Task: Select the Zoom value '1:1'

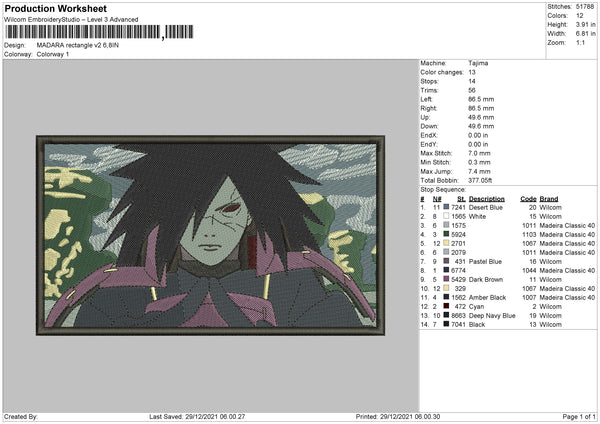Action: coord(580,42)
